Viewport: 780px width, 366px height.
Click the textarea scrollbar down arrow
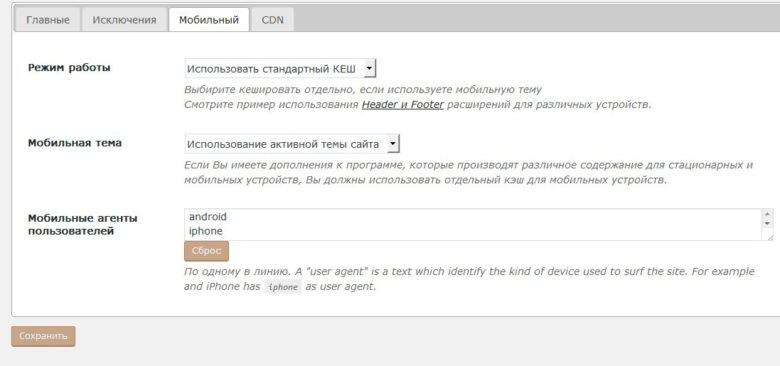tap(768, 223)
